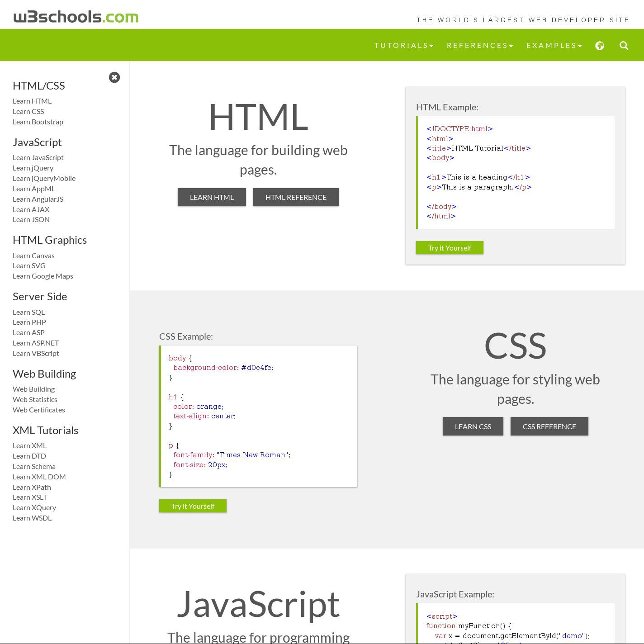
Task: Click Try it Yourself under CSS example
Action: pyautogui.click(x=193, y=506)
